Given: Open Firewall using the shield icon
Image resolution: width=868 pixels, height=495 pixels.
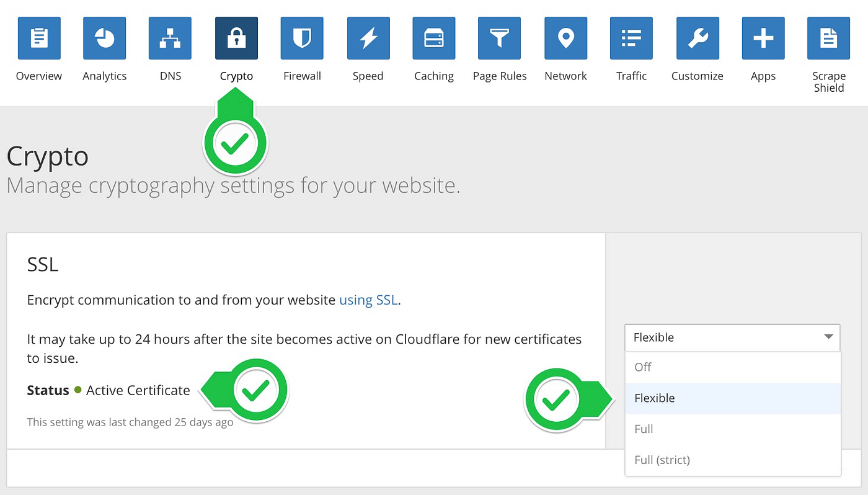Looking at the screenshot, I should [x=302, y=38].
